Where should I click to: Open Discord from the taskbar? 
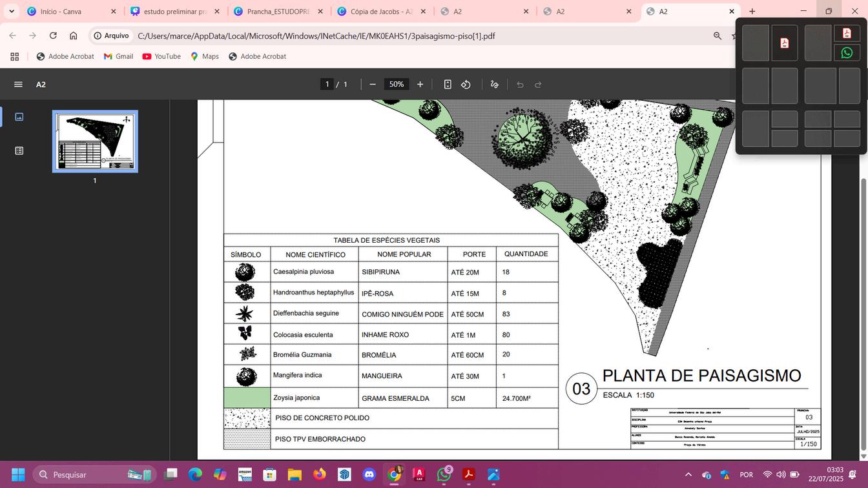(369, 475)
